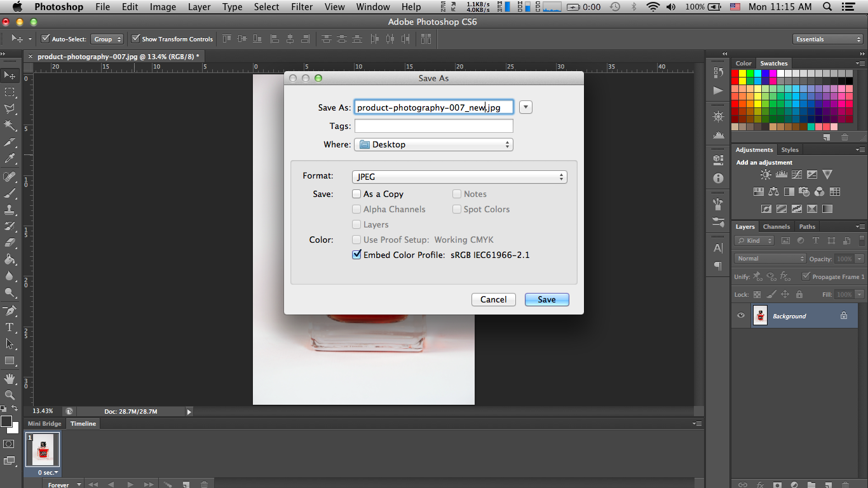
Task: Open the Layer menu
Action: pos(200,7)
